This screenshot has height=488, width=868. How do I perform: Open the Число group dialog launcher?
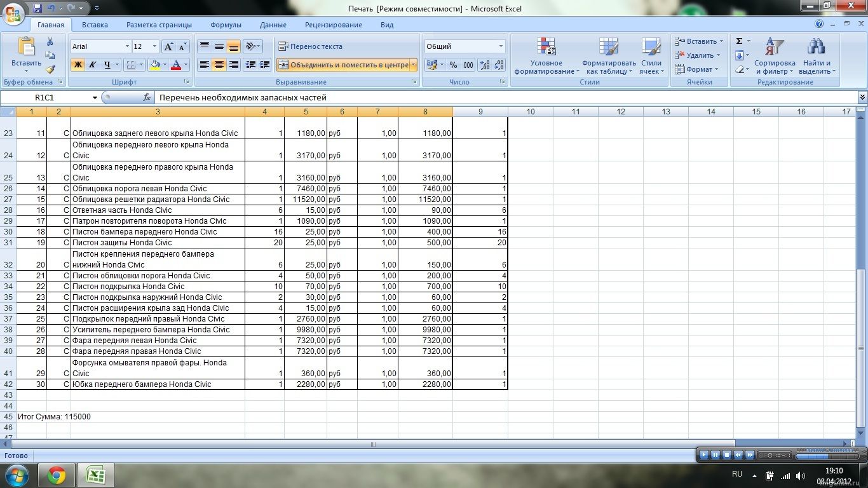(x=504, y=82)
